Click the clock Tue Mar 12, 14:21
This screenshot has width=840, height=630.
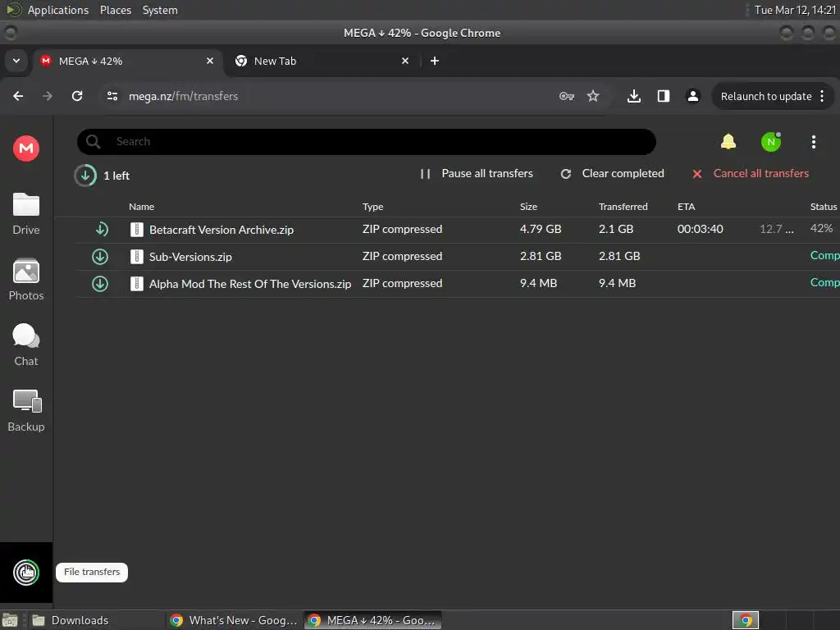[x=795, y=10]
